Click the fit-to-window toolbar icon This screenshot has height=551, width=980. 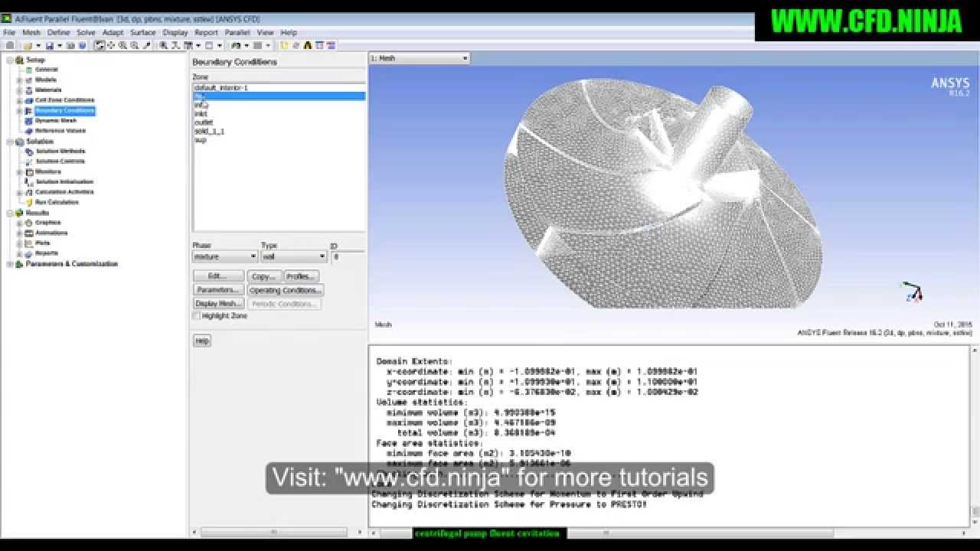163,46
